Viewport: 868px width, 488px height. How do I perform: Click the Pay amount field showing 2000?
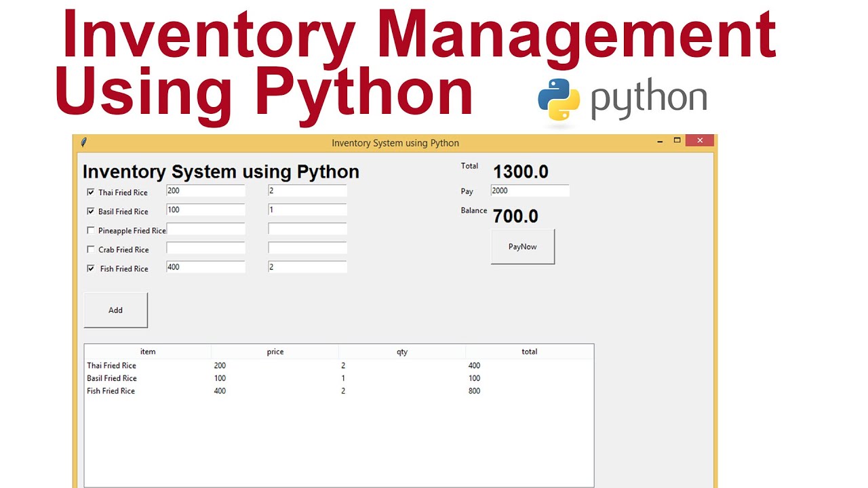pos(530,191)
